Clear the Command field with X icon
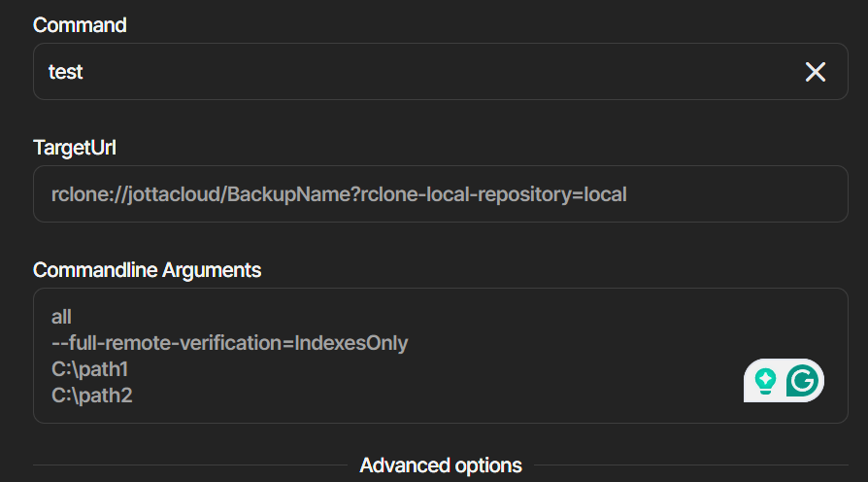 (815, 71)
